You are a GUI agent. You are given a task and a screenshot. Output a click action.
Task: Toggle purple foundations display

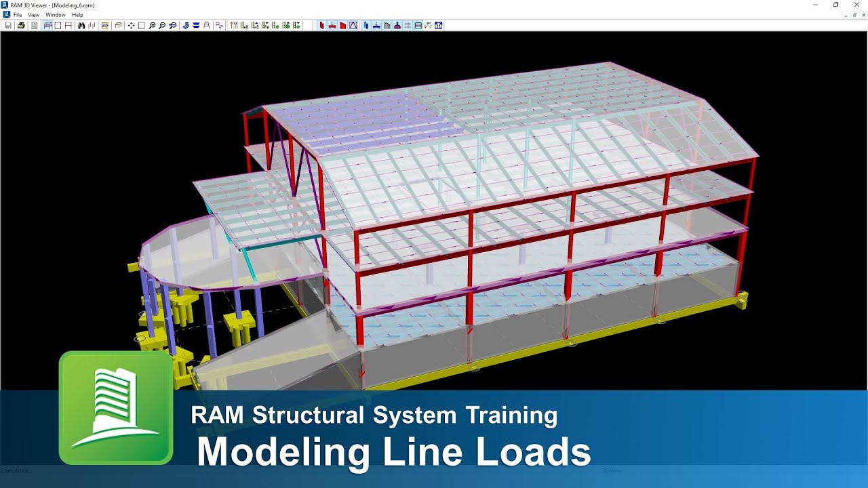click(397, 26)
